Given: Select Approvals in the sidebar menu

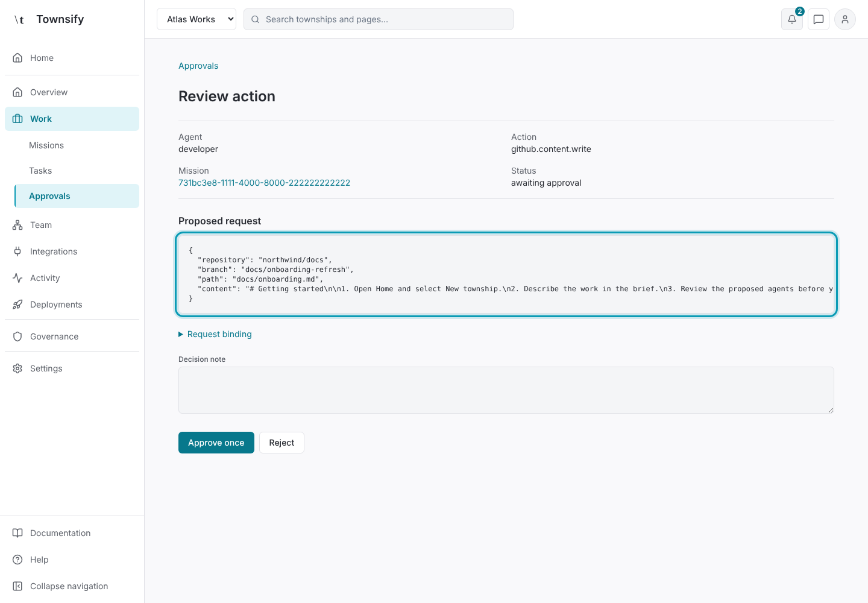Looking at the screenshot, I should pos(77,196).
